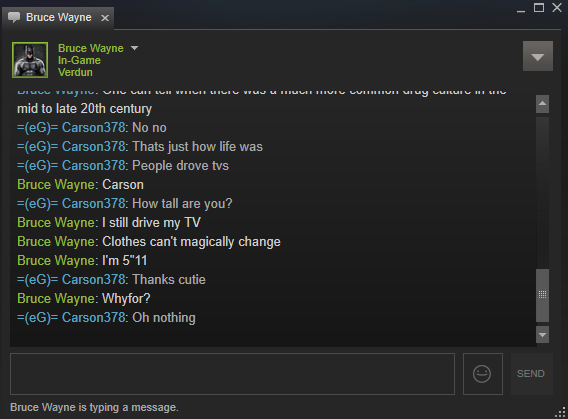Maximize the chat window
The image size is (568, 419).
539,8
